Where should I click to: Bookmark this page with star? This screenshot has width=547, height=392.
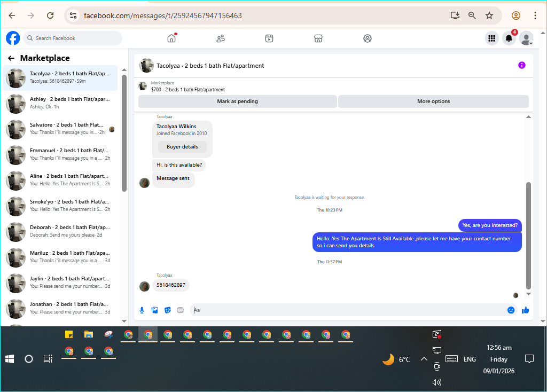[x=489, y=15]
